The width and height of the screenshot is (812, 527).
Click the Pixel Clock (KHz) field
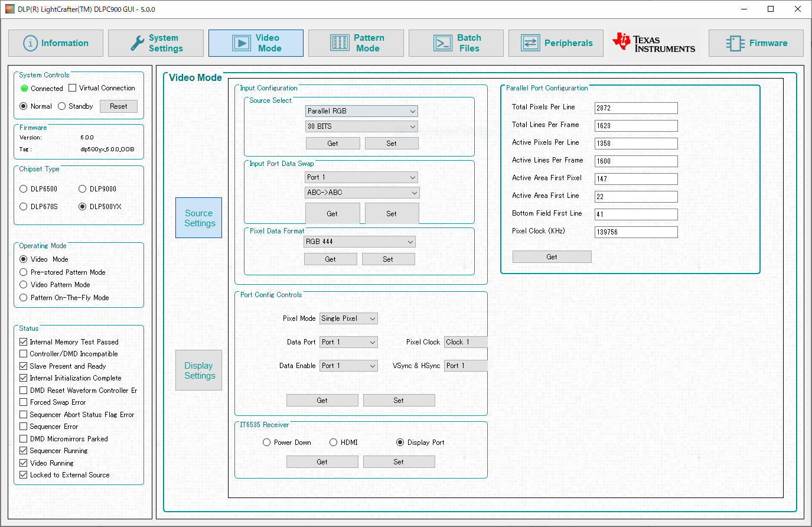pos(636,232)
